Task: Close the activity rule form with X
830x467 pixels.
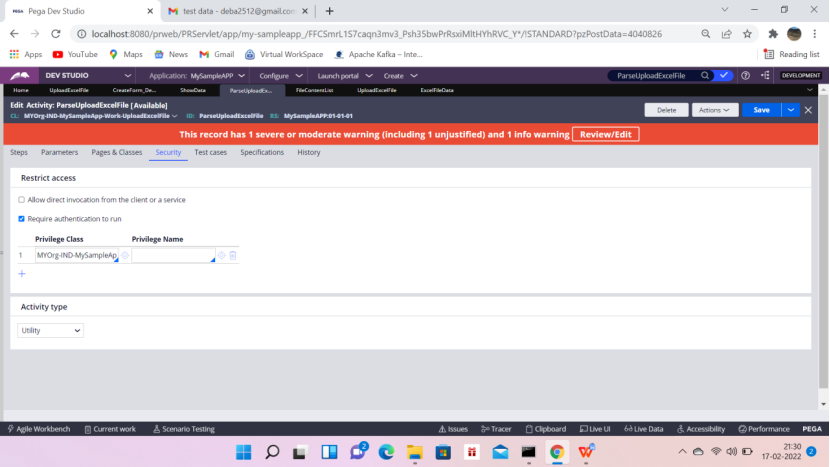Action: tap(808, 110)
